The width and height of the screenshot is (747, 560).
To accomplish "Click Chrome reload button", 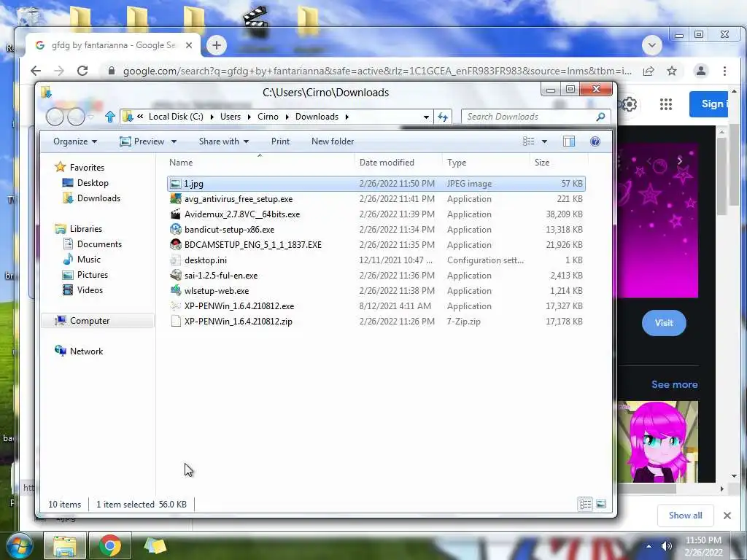I will tap(82, 71).
